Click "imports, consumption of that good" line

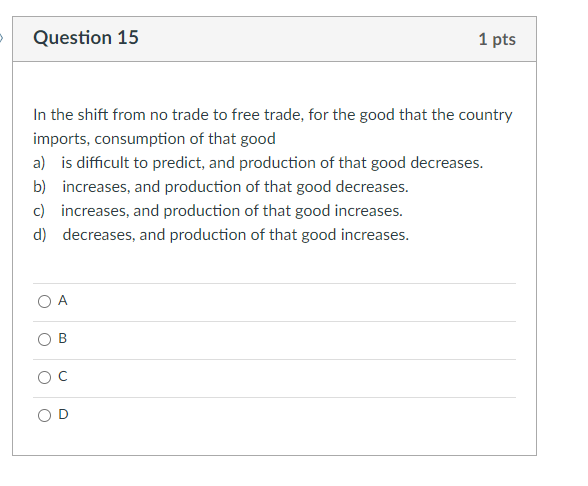click(x=154, y=139)
